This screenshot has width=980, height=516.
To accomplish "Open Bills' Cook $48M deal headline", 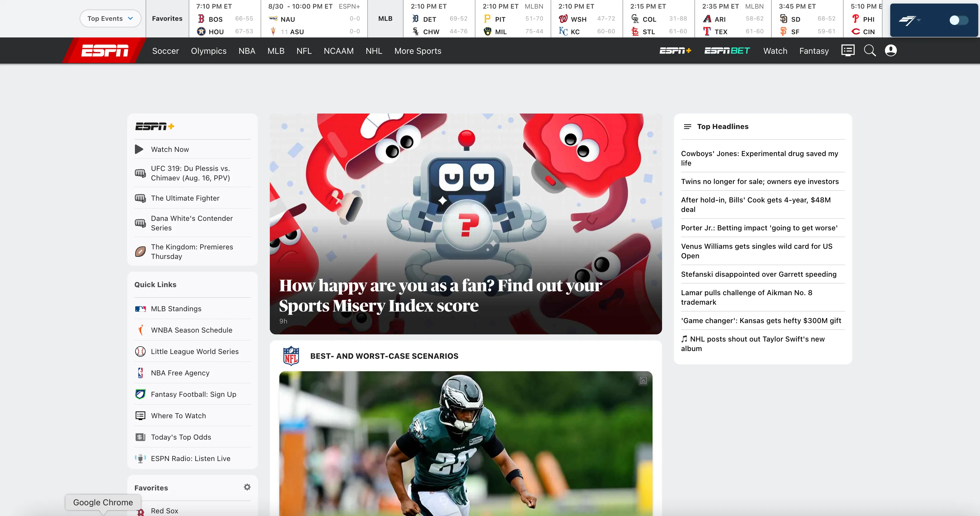I will 756,205.
